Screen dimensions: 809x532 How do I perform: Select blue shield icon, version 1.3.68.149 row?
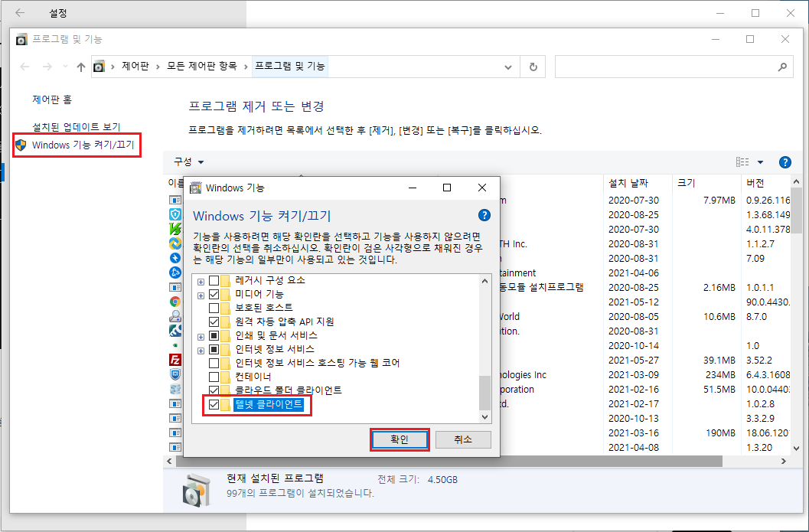point(175,214)
